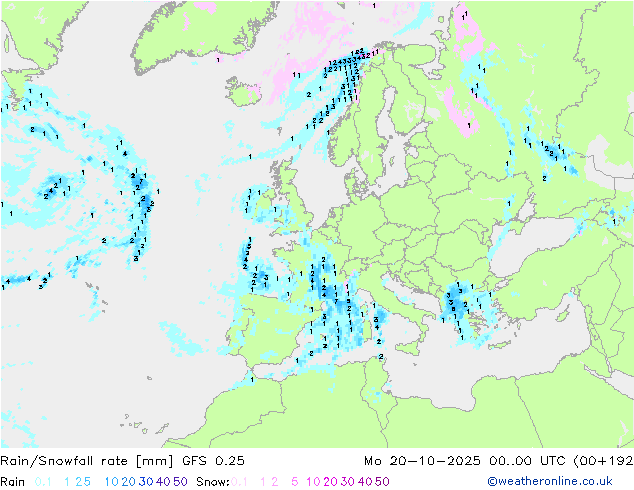Pick the snow legend value 40
Image resolution: width=634 pixels, height=490 pixels.
point(365,482)
